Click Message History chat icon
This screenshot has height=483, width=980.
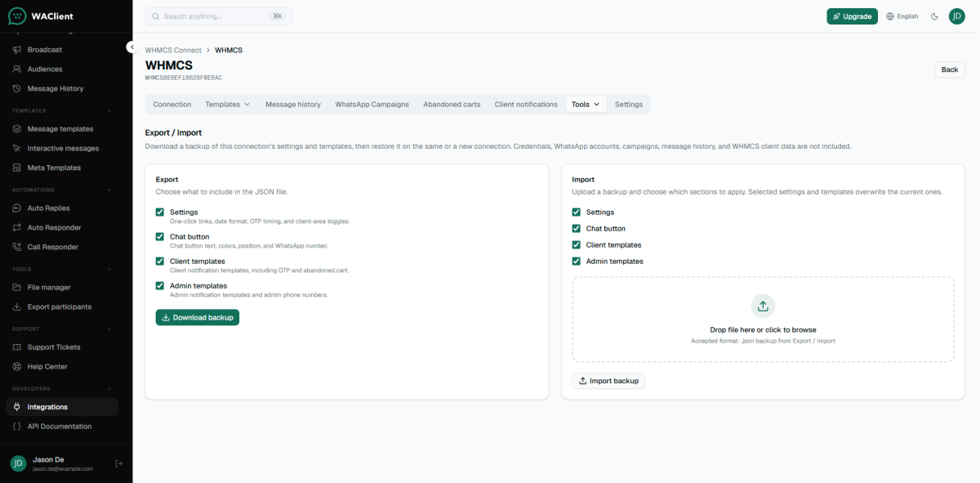click(x=17, y=89)
